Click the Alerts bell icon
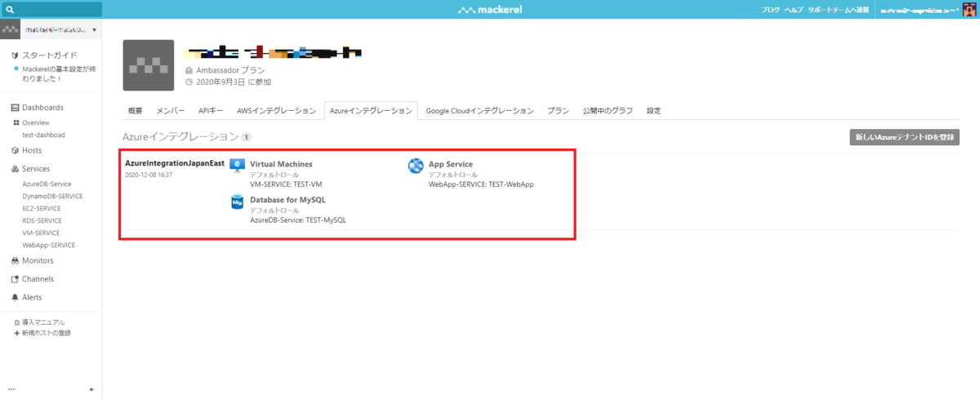Screen dimensions: 980x399 pos(15,298)
